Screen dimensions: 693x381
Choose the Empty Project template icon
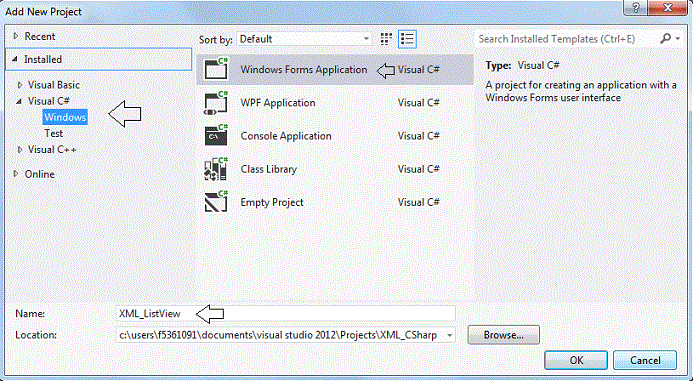[x=216, y=202]
